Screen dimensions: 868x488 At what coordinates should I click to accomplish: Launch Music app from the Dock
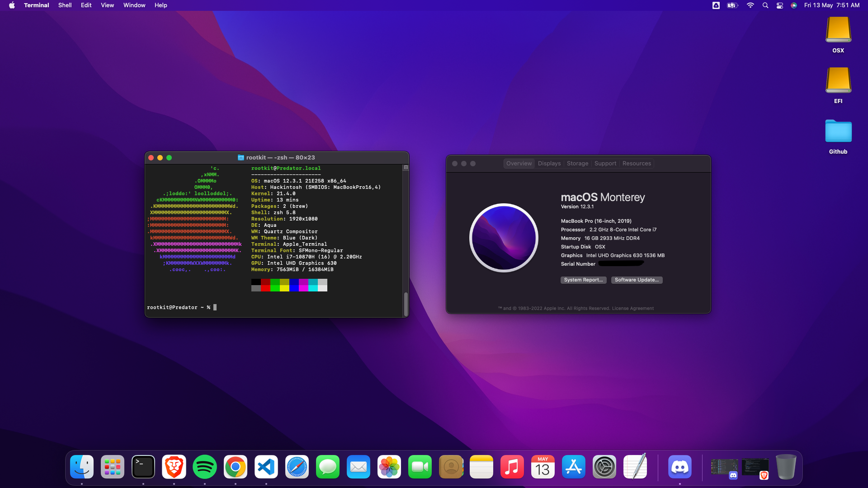click(x=512, y=467)
